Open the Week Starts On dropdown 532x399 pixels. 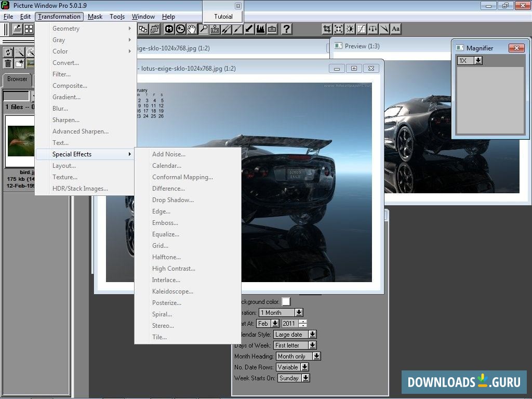coord(306,378)
